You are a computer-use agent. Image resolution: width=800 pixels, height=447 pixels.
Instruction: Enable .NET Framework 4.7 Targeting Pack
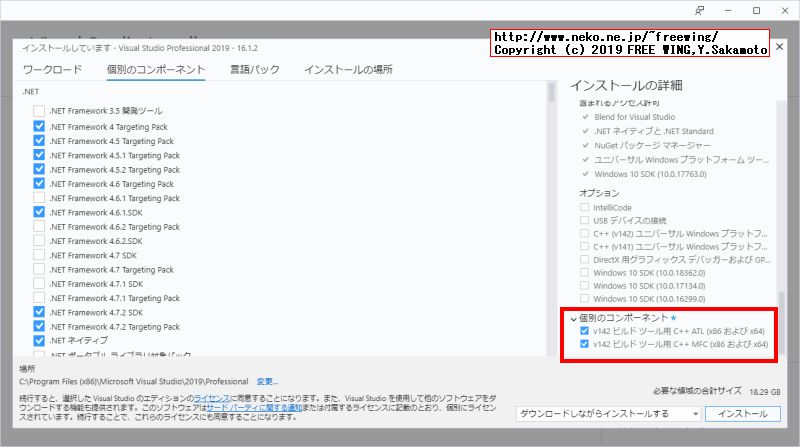click(39, 269)
